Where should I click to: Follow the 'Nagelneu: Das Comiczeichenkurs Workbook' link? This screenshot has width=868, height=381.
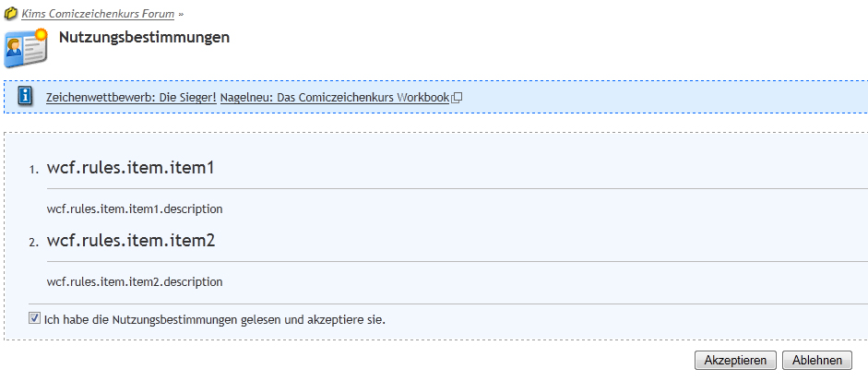tap(334, 97)
